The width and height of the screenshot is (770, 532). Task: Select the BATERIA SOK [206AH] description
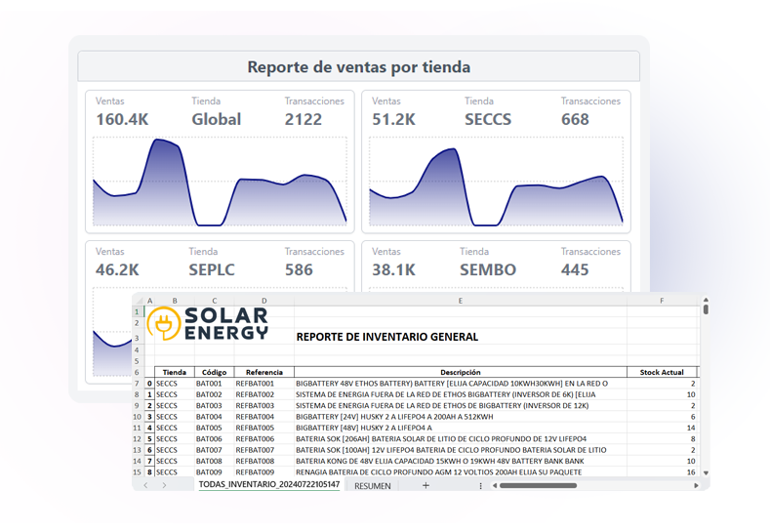[x=460, y=438]
